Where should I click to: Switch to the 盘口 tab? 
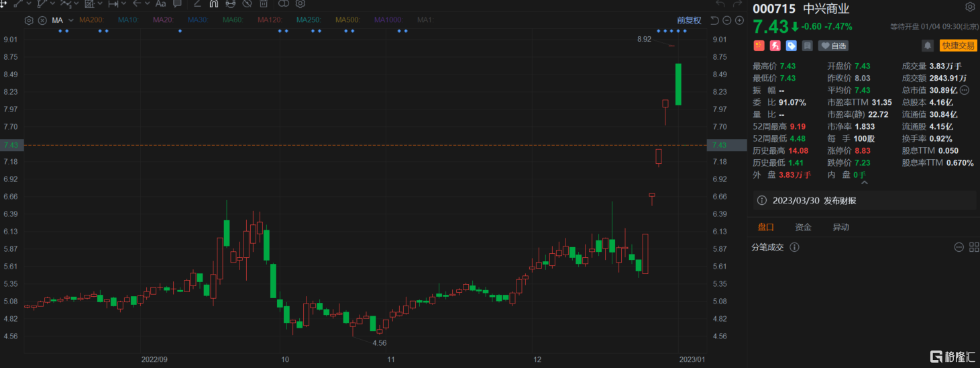[x=765, y=228]
